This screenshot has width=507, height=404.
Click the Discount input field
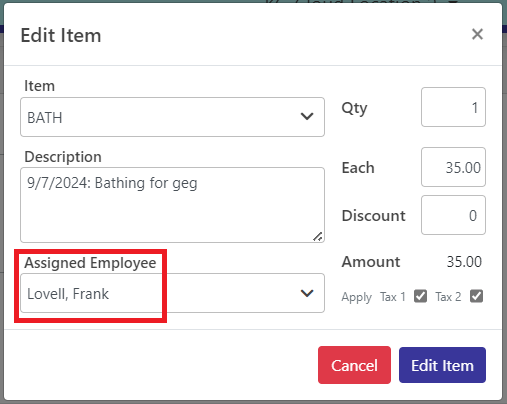pyautogui.click(x=453, y=215)
